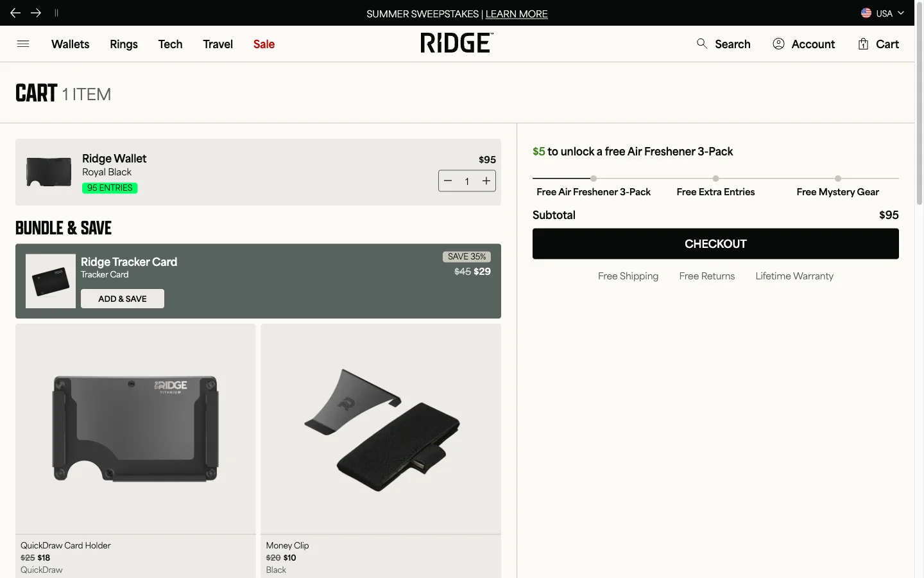Open the Account text link
924x578 pixels.
(813, 44)
